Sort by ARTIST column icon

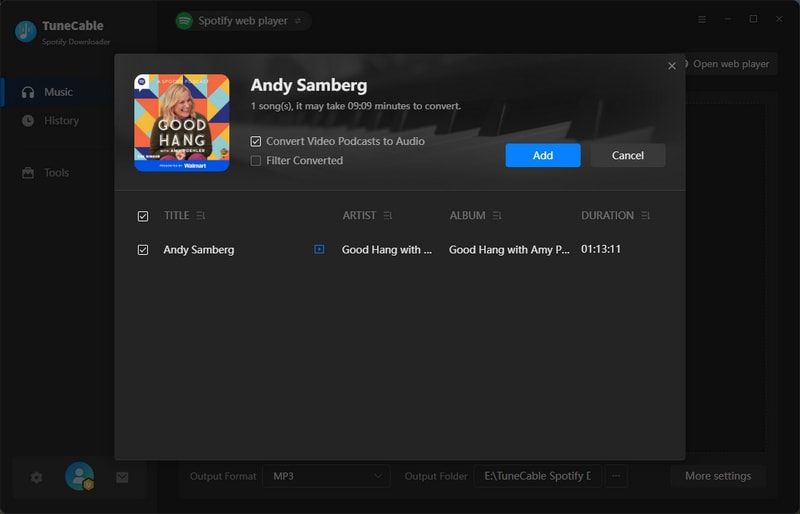(x=388, y=216)
